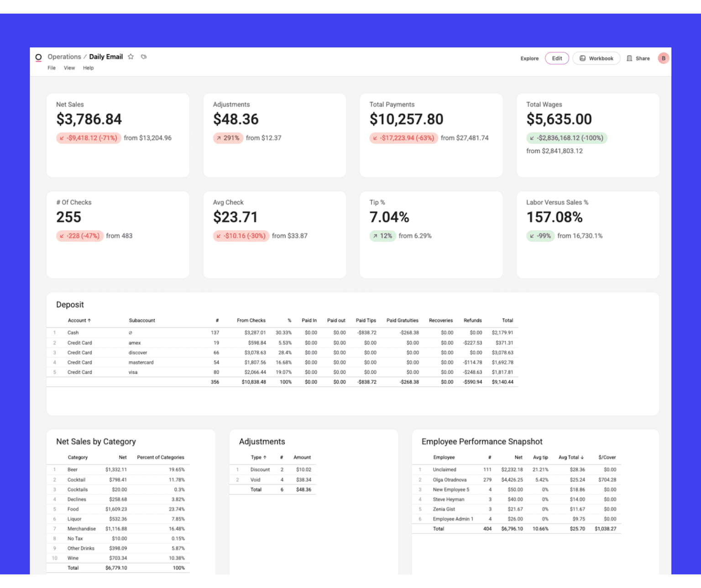This screenshot has height=588, width=701.
Task: Click the Net Sales -71% change badge
Action: [x=88, y=138]
